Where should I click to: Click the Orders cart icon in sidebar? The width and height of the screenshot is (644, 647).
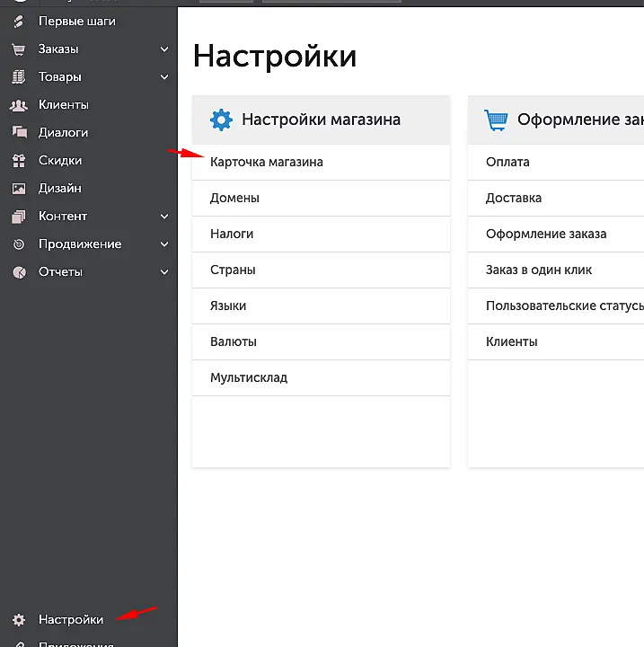[19, 49]
